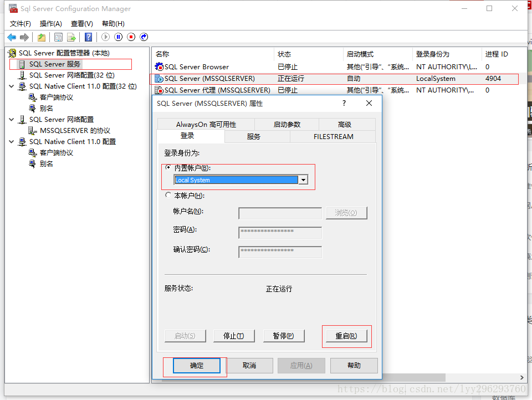Sort by the 名称 column header
Image resolution: width=532 pixels, height=400 pixels.
click(213, 54)
